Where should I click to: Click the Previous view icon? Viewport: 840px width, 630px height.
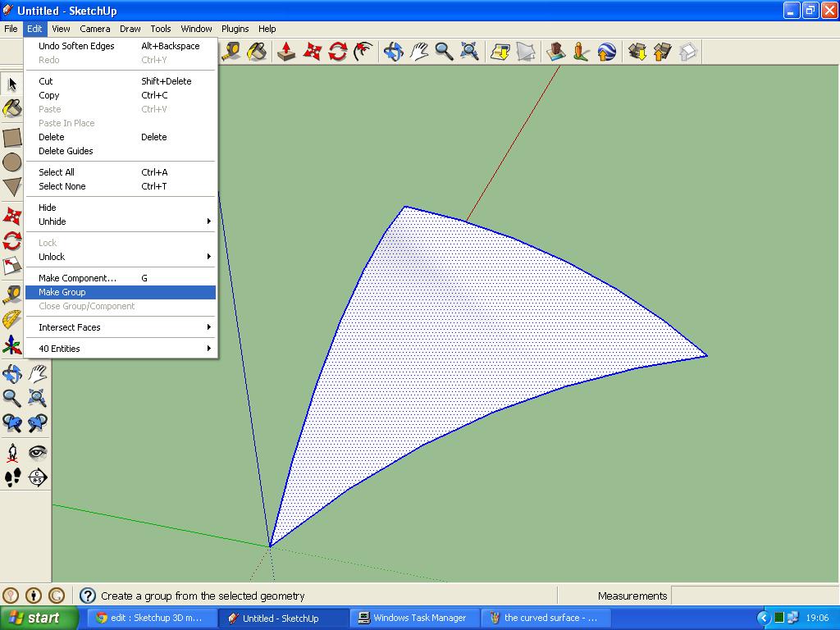click(x=11, y=423)
